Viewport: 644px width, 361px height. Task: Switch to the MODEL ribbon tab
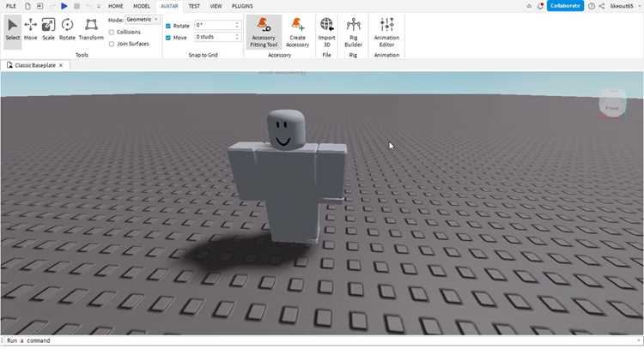142,6
